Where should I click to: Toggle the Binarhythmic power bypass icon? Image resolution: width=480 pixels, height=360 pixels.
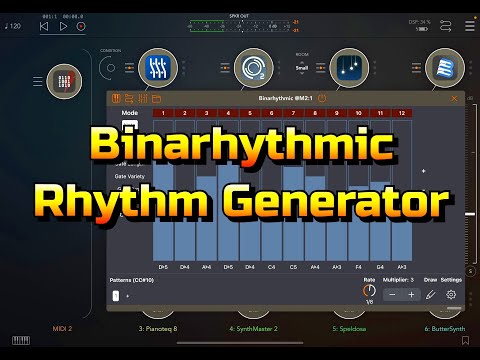point(322,98)
